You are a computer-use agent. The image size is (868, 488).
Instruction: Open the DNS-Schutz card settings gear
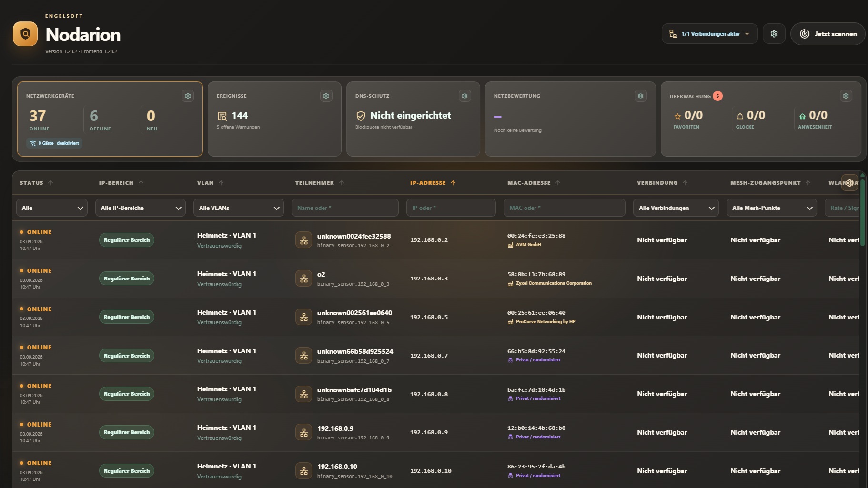click(x=464, y=96)
